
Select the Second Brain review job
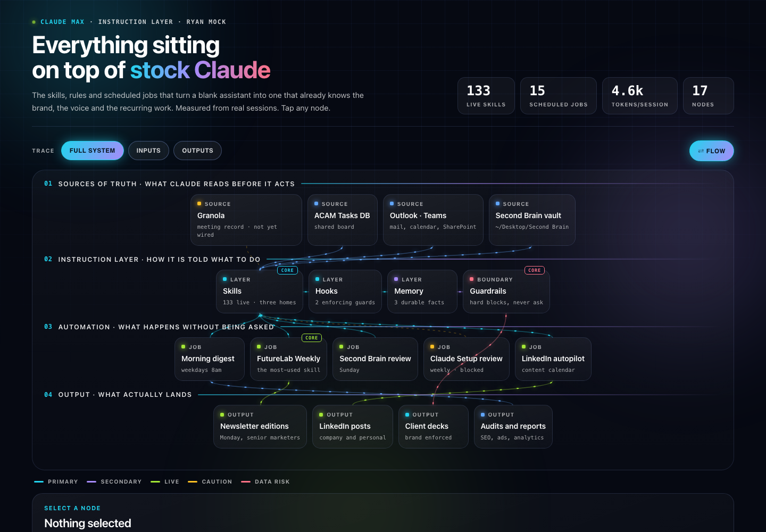[x=376, y=359]
